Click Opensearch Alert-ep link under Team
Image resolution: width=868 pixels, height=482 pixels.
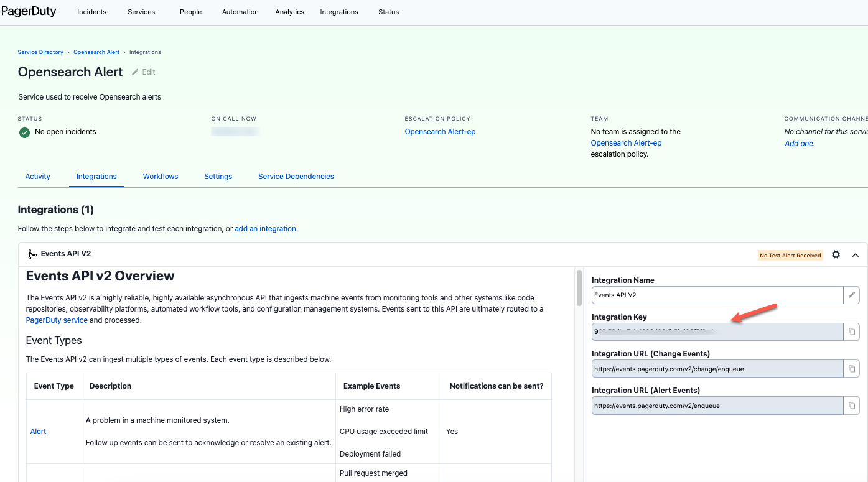coord(626,143)
